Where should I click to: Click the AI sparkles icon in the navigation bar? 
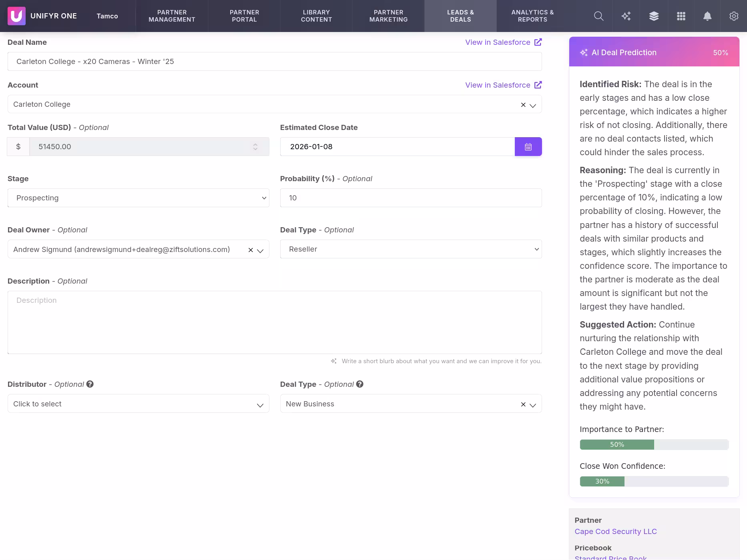[626, 16]
